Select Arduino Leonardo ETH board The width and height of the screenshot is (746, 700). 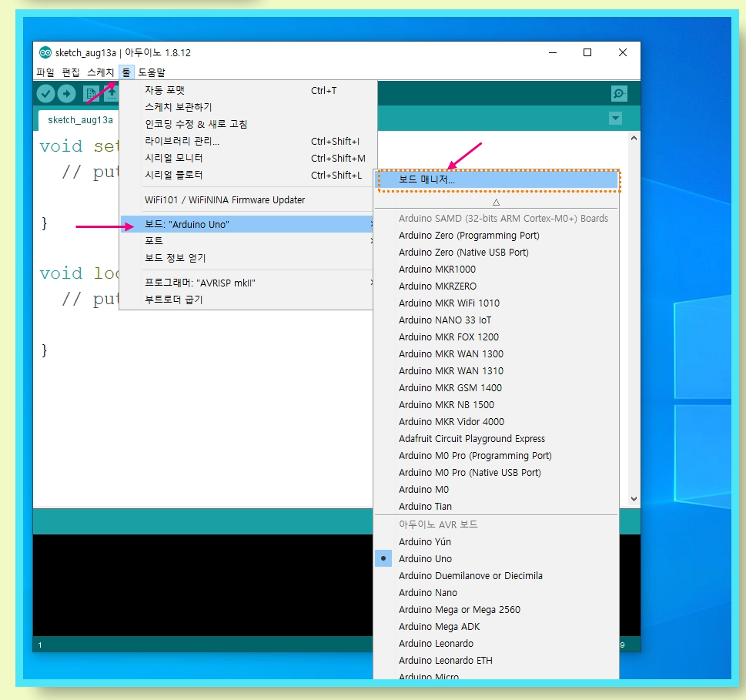497,661
